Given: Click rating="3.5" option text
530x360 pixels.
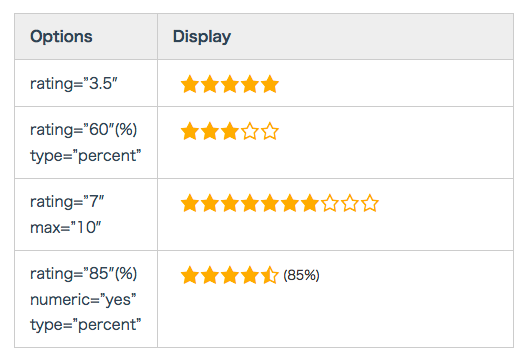Looking at the screenshot, I should pyautogui.click(x=74, y=83).
